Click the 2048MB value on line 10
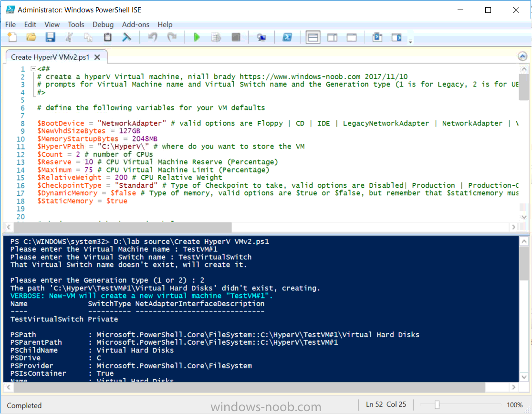 (x=145, y=139)
